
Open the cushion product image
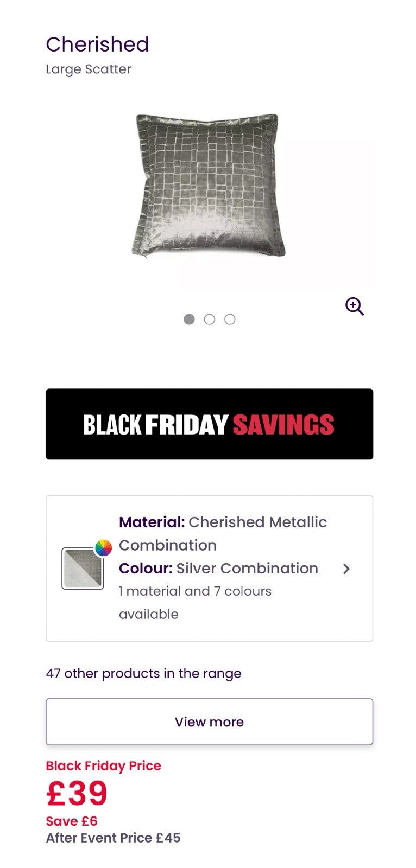coord(209,186)
